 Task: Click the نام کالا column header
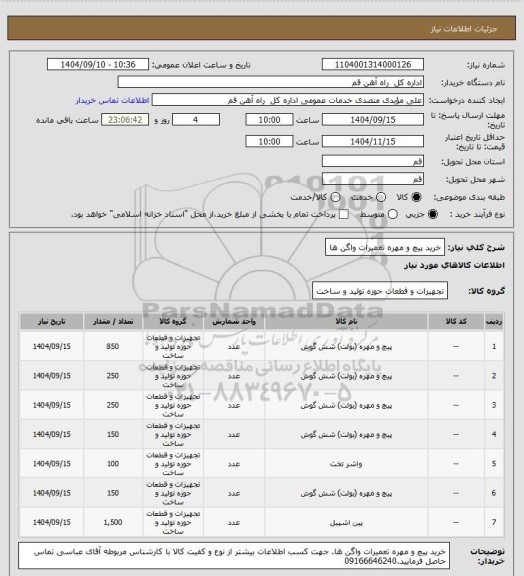point(346,321)
